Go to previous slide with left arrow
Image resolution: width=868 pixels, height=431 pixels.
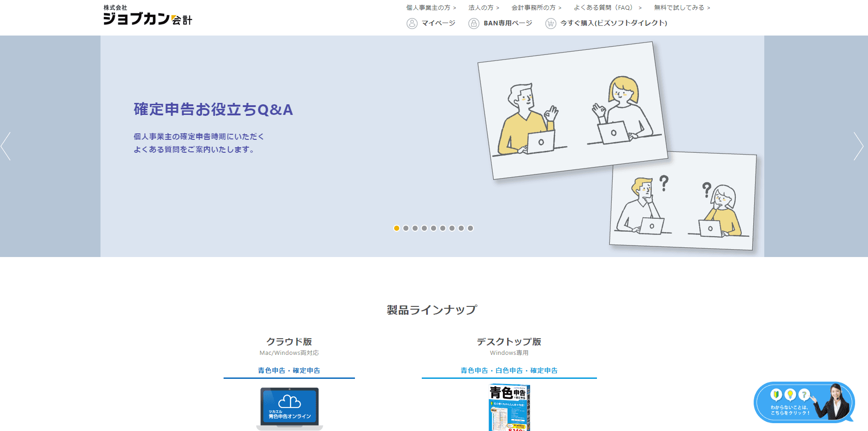tap(6, 146)
